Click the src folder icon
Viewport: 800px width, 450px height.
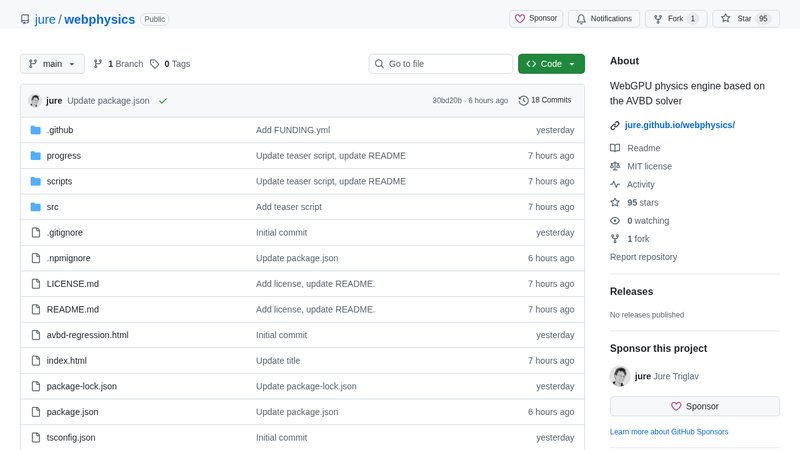coord(36,207)
